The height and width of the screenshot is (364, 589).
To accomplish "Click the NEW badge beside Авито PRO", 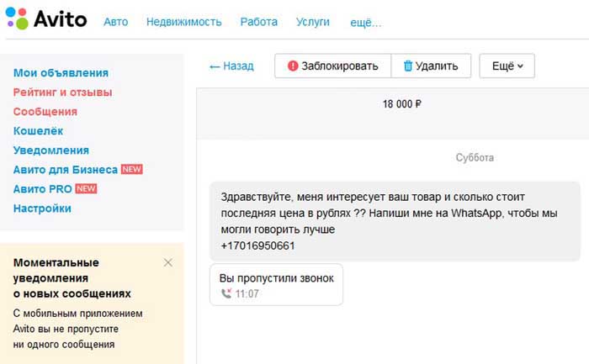I will (x=86, y=189).
